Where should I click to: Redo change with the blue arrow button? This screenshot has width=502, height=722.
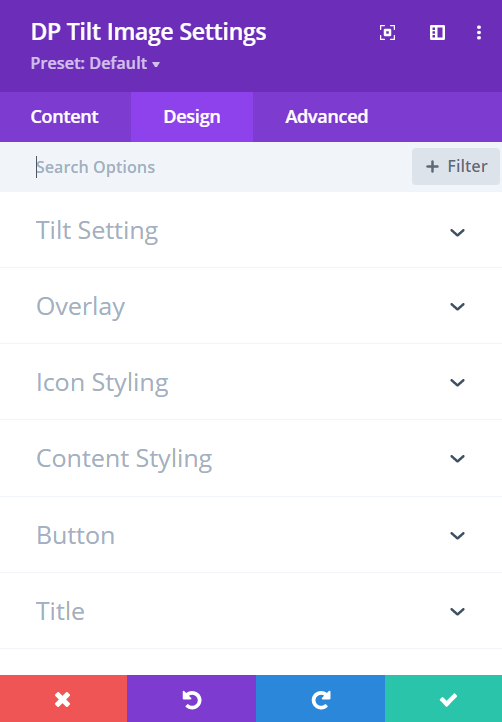tap(320, 699)
